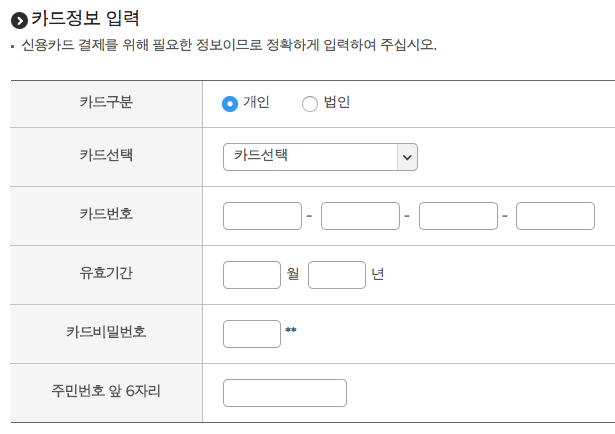This screenshot has height=434, width=615.
Task: Click the 카드비밀번호 input box
Action: 252,334
